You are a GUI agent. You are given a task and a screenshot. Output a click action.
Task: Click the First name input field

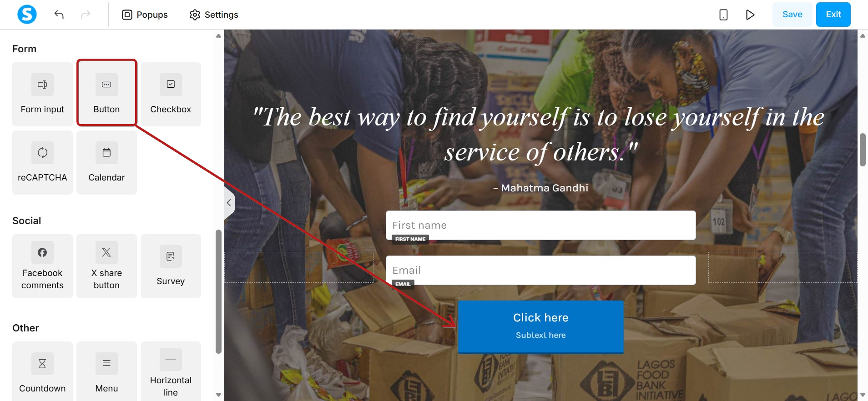coord(540,225)
